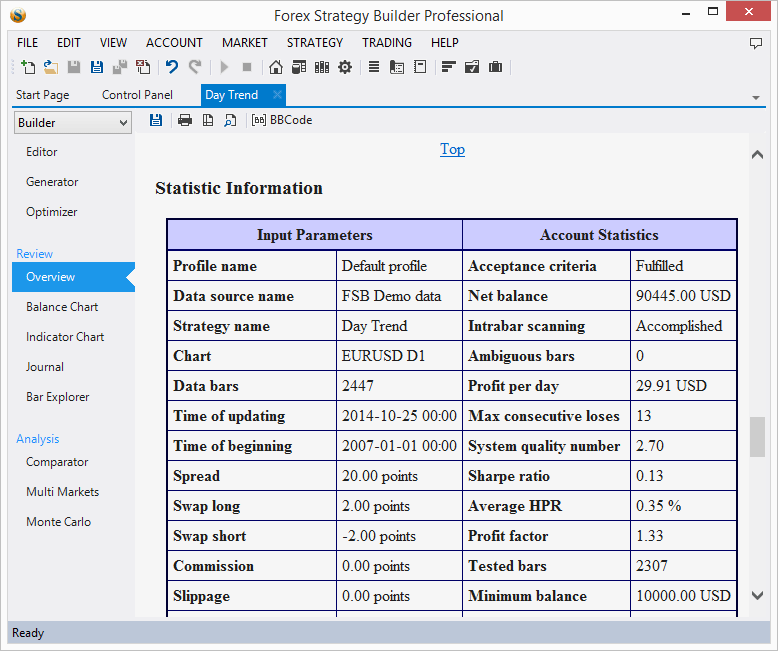Switch to the Start Page tab

[x=43, y=95]
